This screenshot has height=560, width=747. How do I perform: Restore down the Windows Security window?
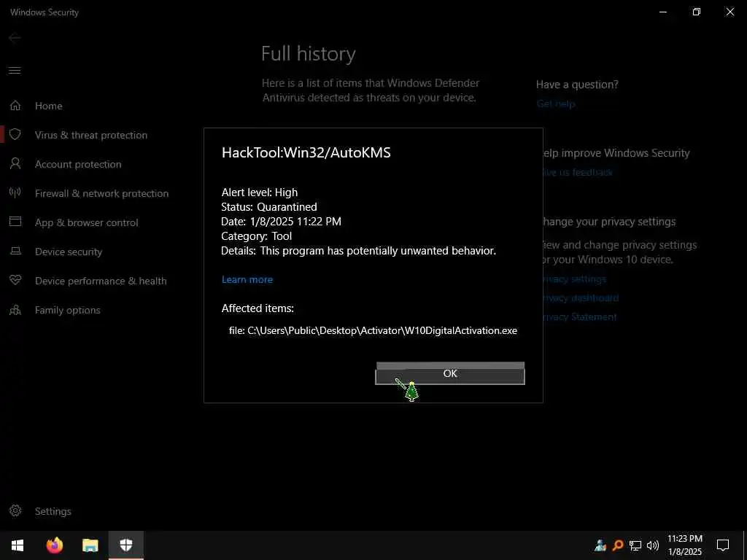tap(697, 12)
